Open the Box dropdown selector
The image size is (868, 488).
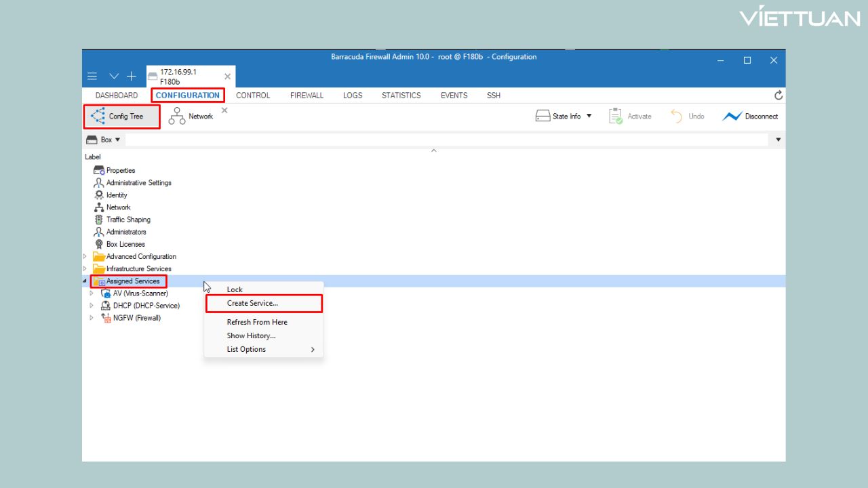tap(103, 140)
